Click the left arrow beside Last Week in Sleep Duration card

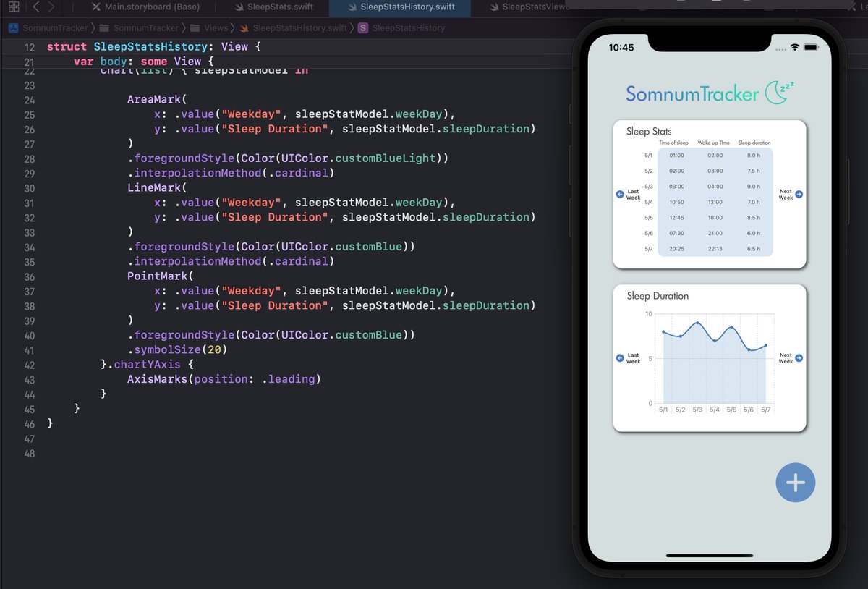coord(620,358)
